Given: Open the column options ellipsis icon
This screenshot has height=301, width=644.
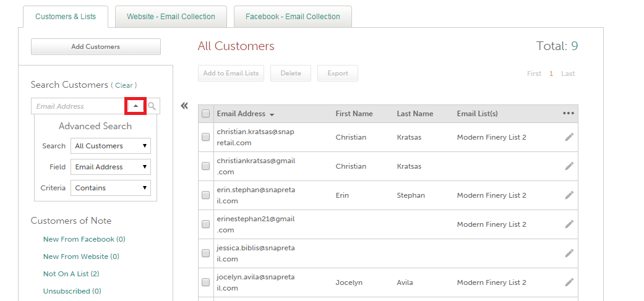Looking at the screenshot, I should coord(569,113).
